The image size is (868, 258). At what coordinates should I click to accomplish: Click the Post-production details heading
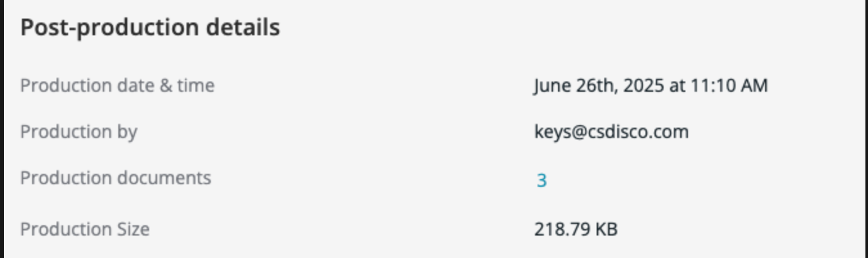pos(150,28)
